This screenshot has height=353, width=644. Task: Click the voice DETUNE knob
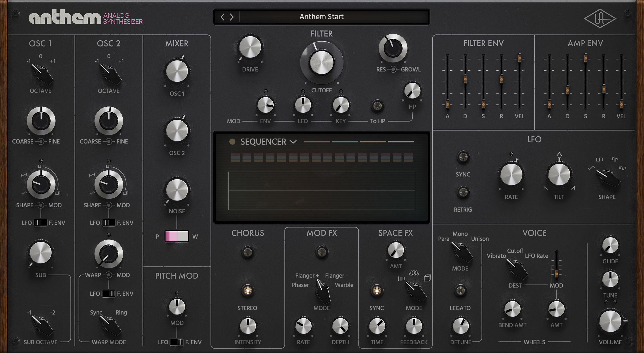click(461, 326)
